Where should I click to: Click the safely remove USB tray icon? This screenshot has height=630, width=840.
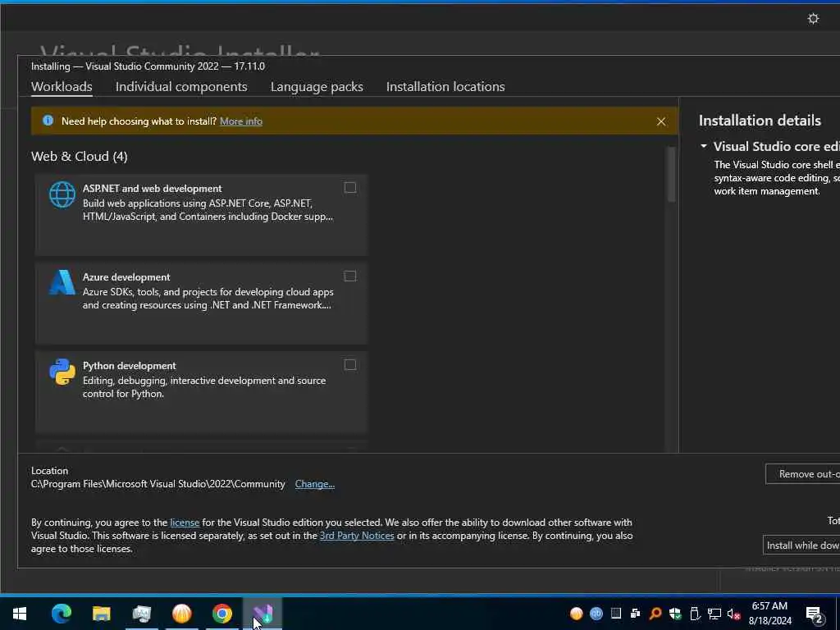694,614
